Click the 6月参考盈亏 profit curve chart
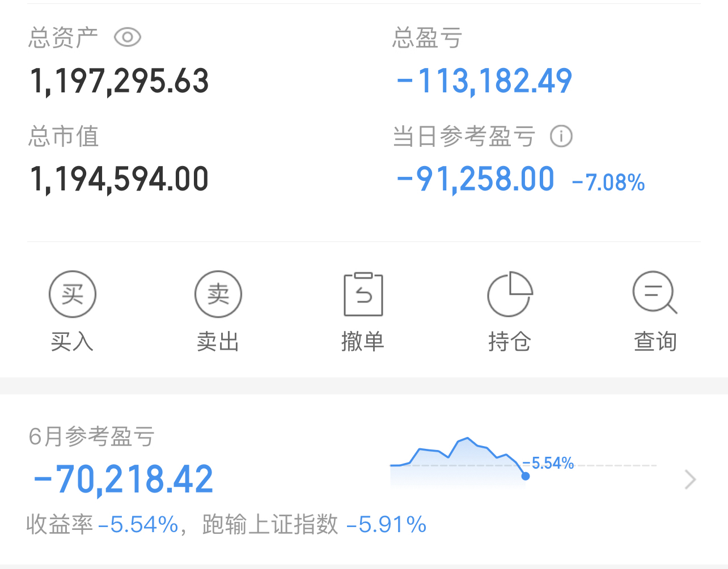This screenshot has height=569, width=728. click(x=523, y=462)
